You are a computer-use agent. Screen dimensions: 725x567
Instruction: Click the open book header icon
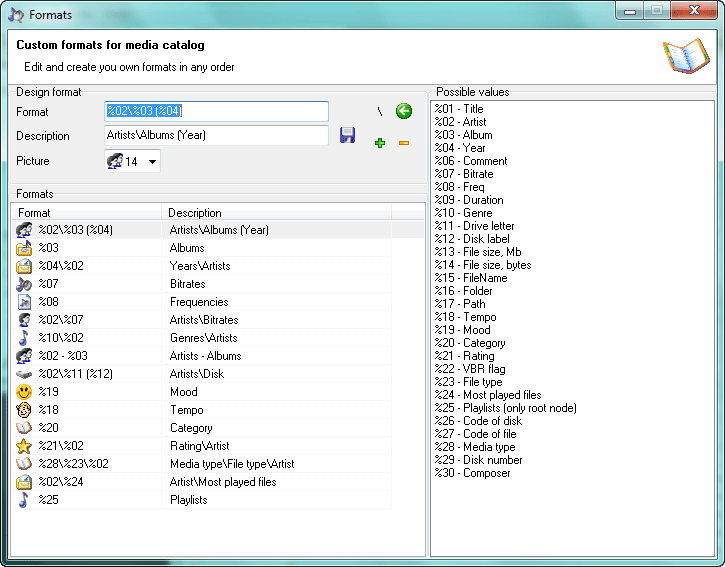tap(686, 56)
